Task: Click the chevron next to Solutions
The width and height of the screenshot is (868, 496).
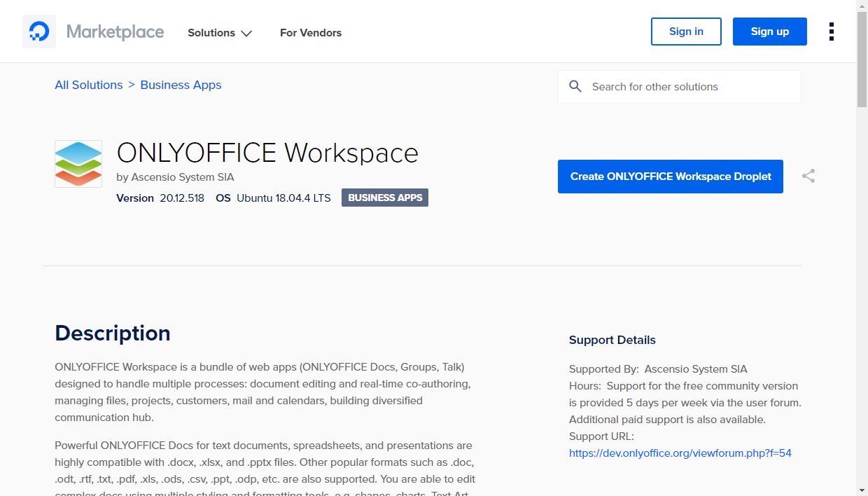Action: pos(246,34)
